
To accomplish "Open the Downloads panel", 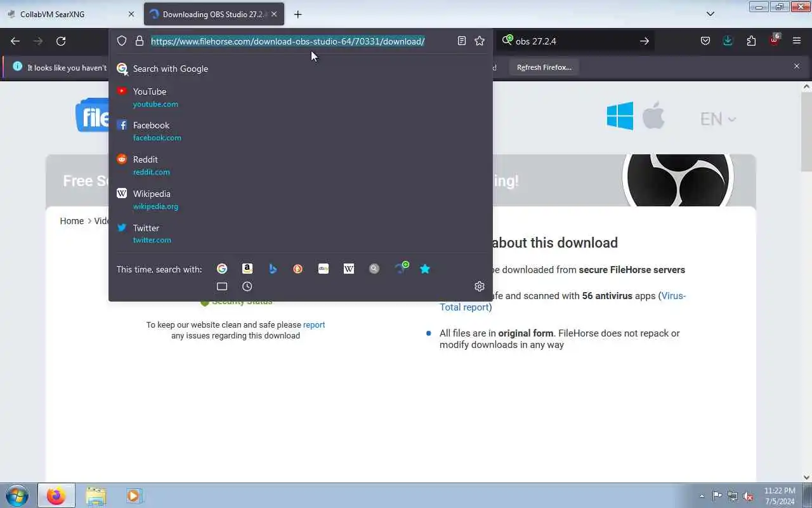I will pyautogui.click(x=728, y=41).
